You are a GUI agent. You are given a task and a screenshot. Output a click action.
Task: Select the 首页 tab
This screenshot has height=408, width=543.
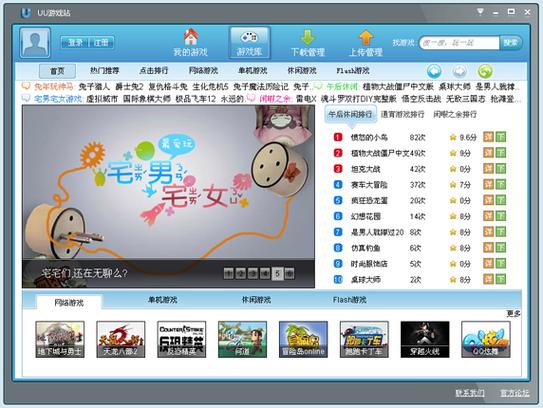click(57, 71)
